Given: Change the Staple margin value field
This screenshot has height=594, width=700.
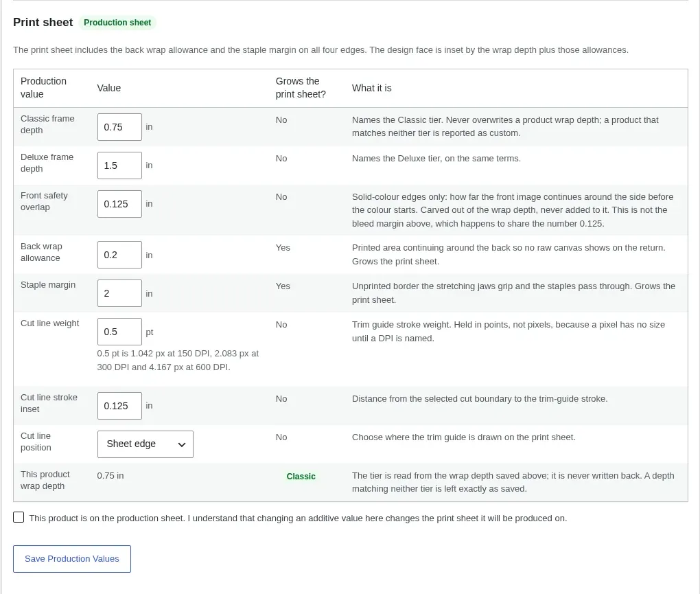Looking at the screenshot, I should (x=119, y=293).
